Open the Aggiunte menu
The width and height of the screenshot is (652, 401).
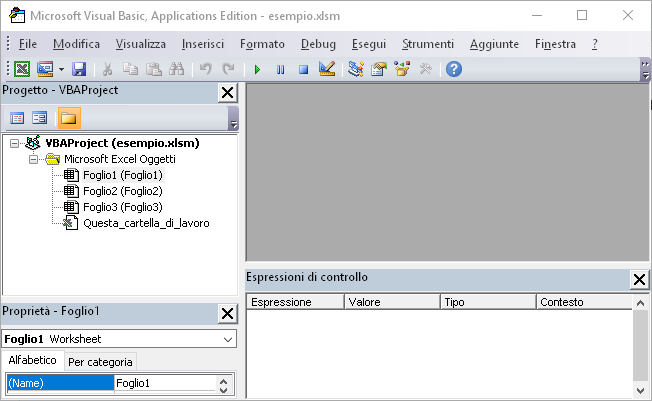[x=494, y=44]
